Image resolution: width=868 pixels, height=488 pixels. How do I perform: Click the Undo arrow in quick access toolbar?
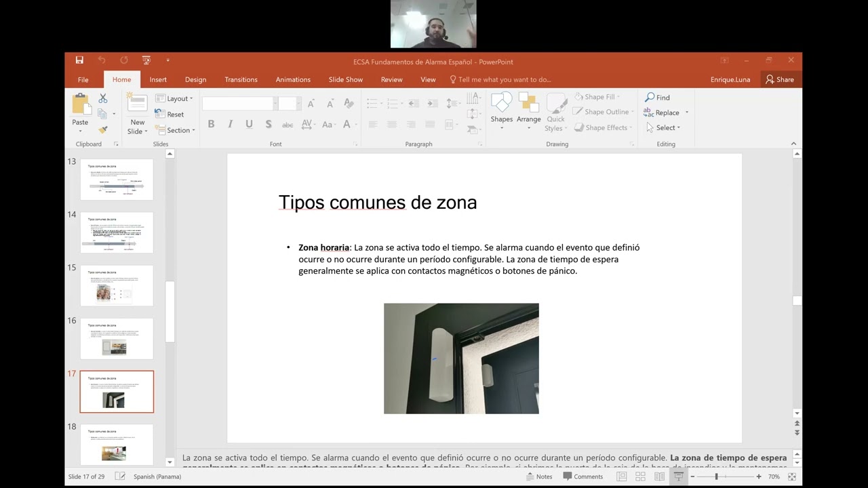coord(102,60)
